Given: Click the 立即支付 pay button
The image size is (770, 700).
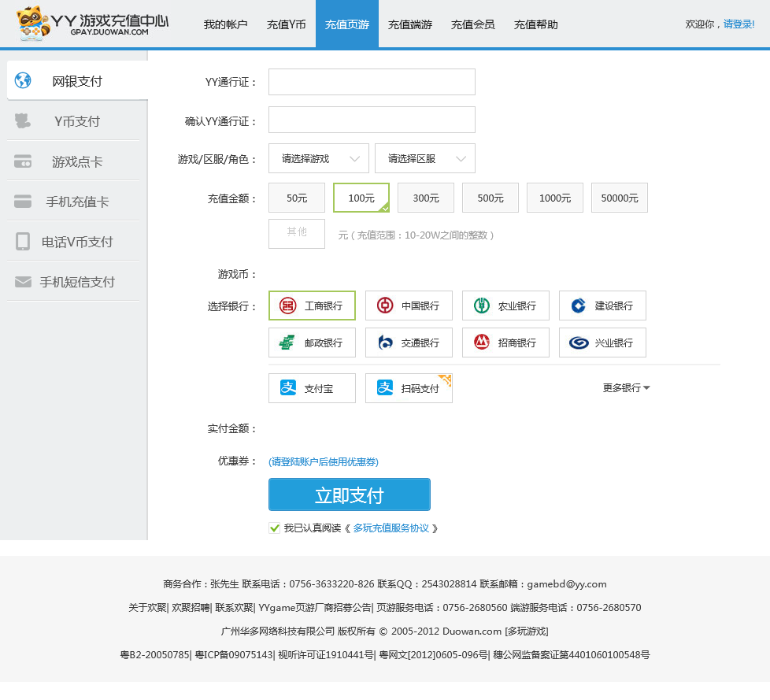Looking at the screenshot, I should pos(349,494).
